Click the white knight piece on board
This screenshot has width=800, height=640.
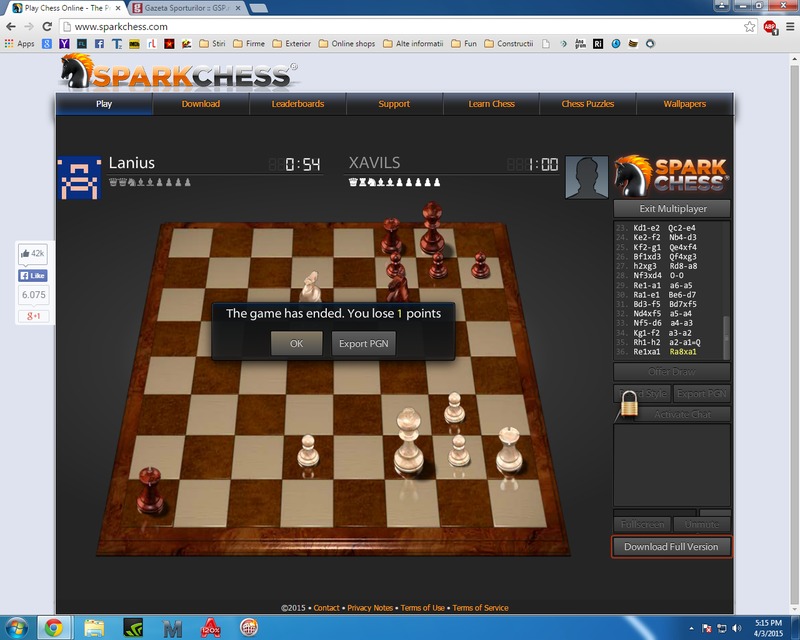coord(310,287)
